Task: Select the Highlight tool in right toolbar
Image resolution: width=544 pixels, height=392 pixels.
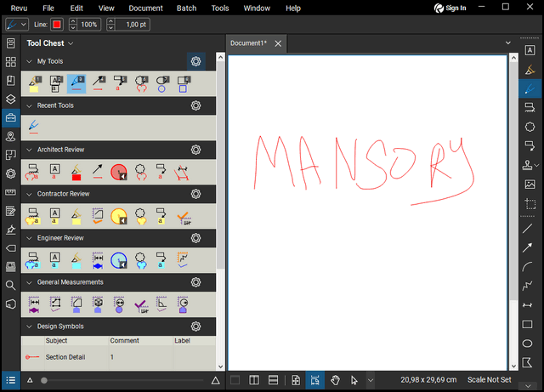Action: coord(530,70)
